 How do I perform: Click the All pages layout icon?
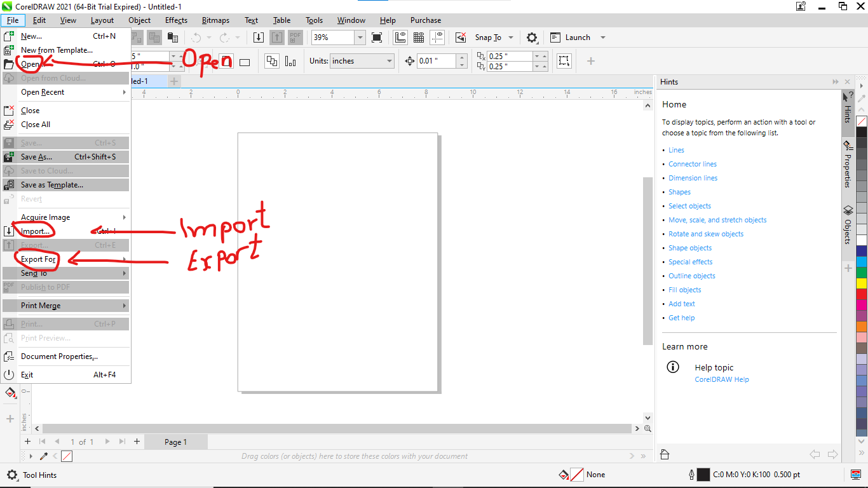(x=272, y=61)
